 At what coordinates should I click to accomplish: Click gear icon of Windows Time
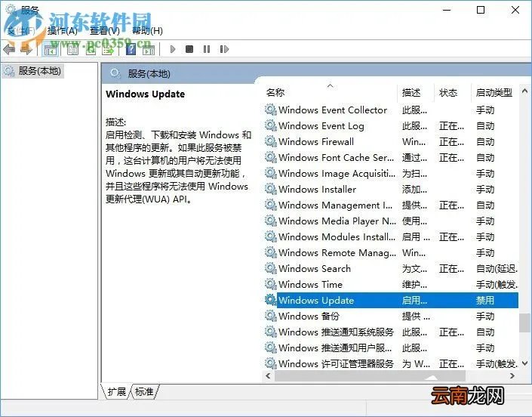271,283
